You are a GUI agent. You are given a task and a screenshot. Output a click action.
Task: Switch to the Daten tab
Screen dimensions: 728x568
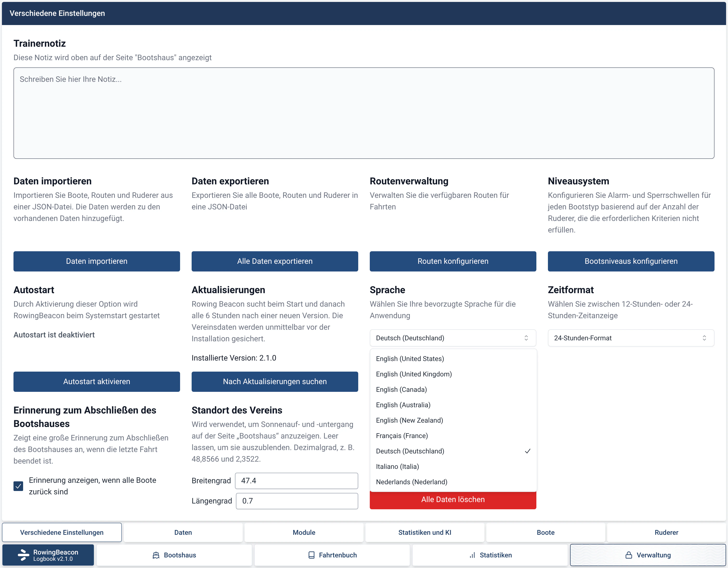pos(183,532)
